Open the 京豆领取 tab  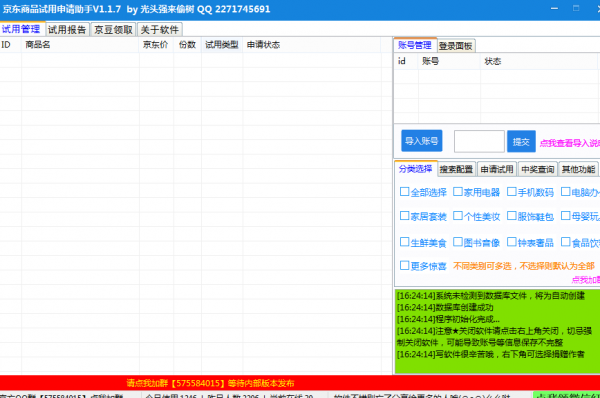pos(113,30)
